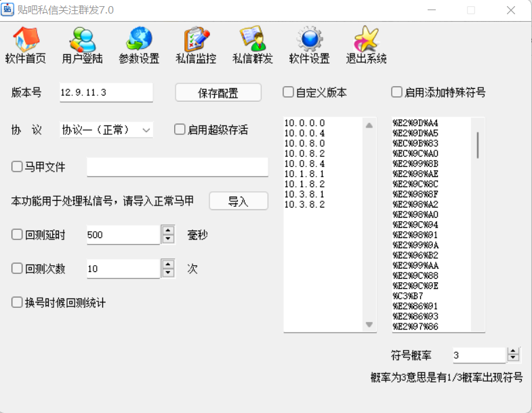Select version 10.3.8.1 in list

pos(304,194)
